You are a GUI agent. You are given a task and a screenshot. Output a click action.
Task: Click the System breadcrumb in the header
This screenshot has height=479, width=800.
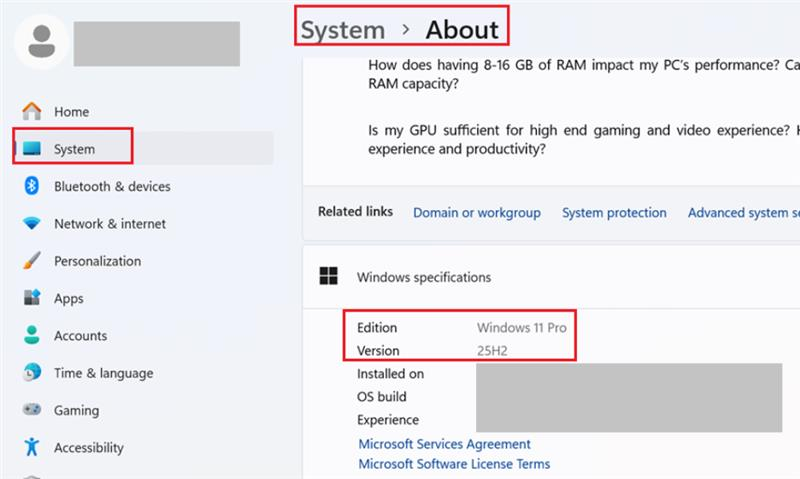click(x=343, y=30)
